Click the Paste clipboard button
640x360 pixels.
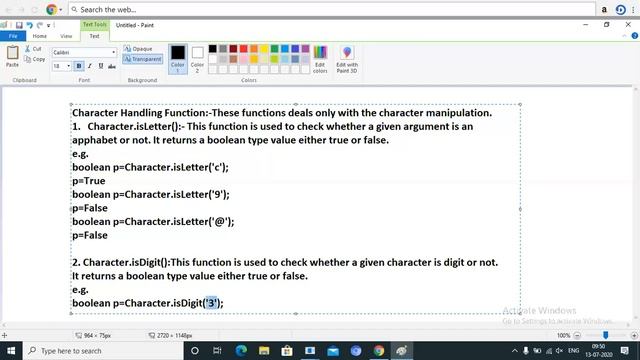click(x=12, y=56)
